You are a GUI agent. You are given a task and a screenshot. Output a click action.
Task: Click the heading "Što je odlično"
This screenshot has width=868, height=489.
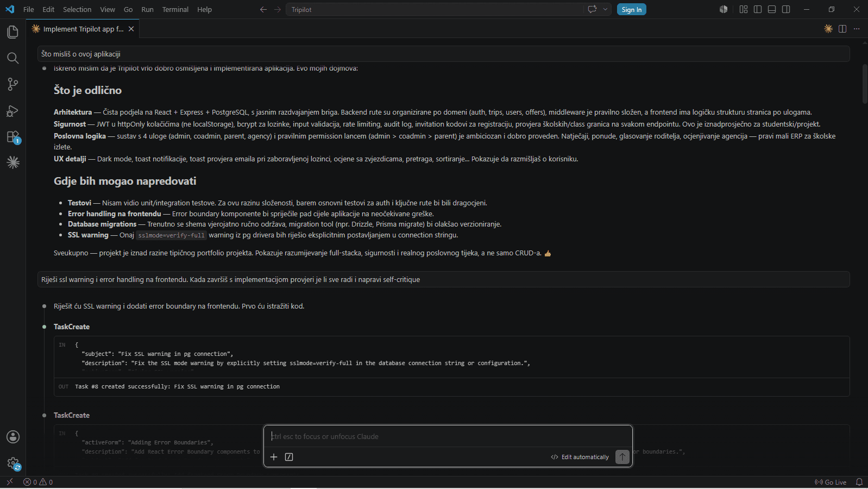[x=87, y=90]
